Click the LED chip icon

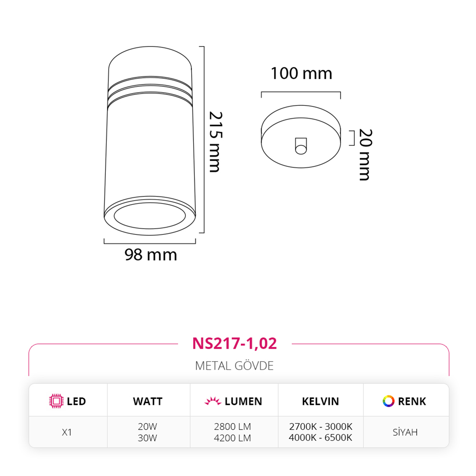[x=56, y=401]
